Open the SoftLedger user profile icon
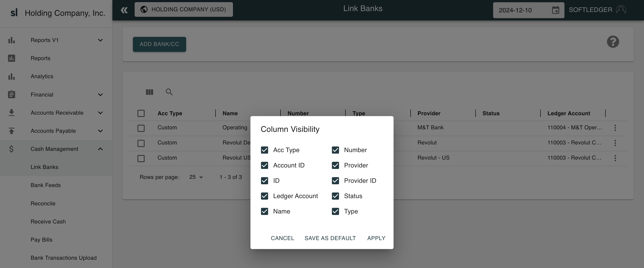Viewport: 644px width, 268px height. (x=621, y=10)
